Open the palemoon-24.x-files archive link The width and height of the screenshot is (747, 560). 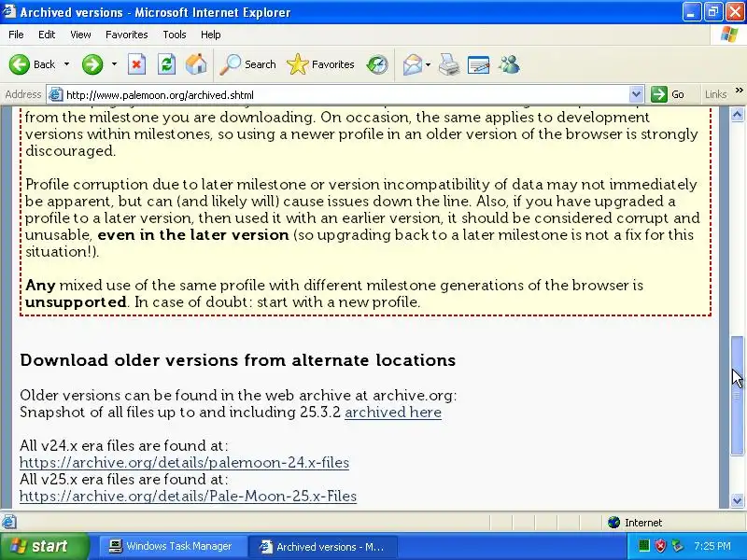pos(184,463)
